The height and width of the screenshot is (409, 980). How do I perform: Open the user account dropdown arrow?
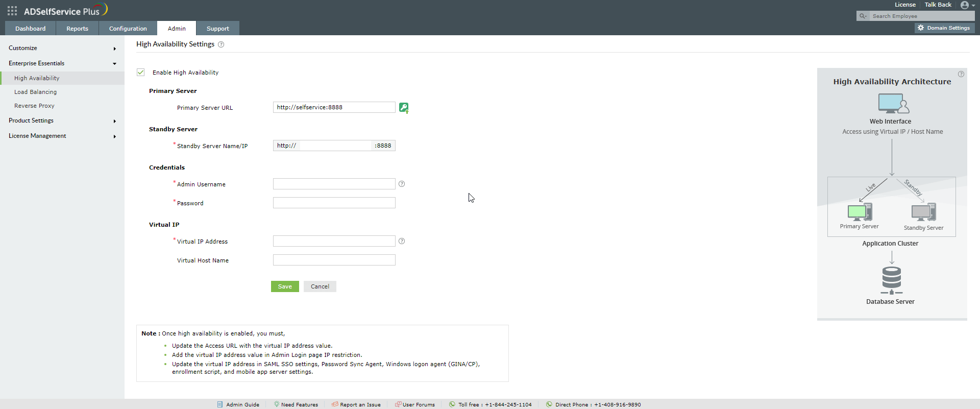click(x=973, y=6)
